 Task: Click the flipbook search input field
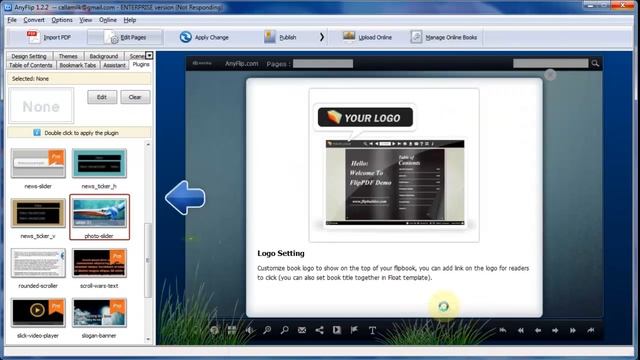pos(551,63)
